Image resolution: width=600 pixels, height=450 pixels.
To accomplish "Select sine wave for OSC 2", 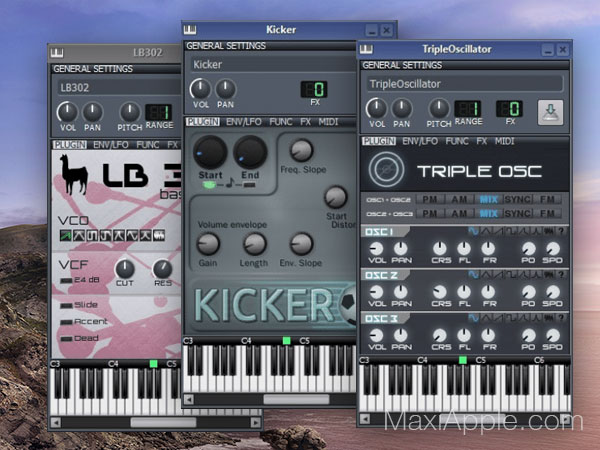I will pyautogui.click(x=473, y=274).
